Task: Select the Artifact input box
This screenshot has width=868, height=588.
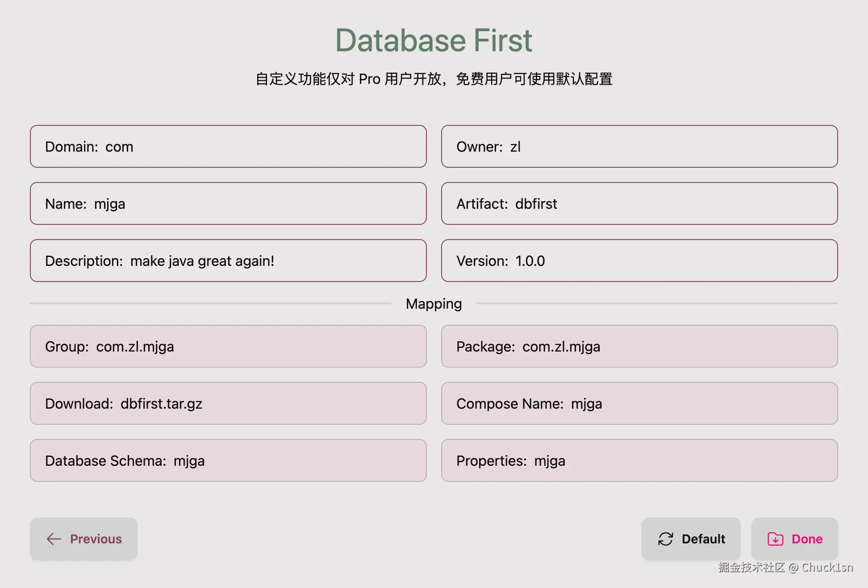Action: [x=639, y=203]
